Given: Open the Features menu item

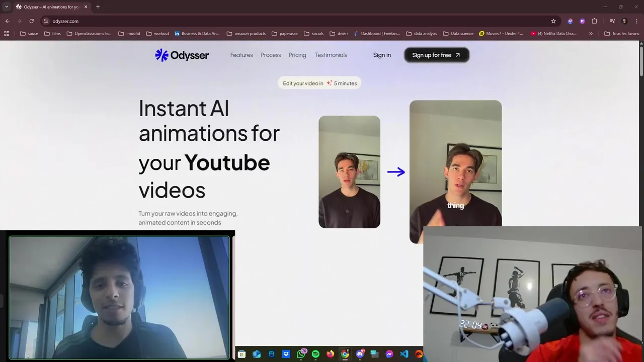Looking at the screenshot, I should tap(242, 55).
